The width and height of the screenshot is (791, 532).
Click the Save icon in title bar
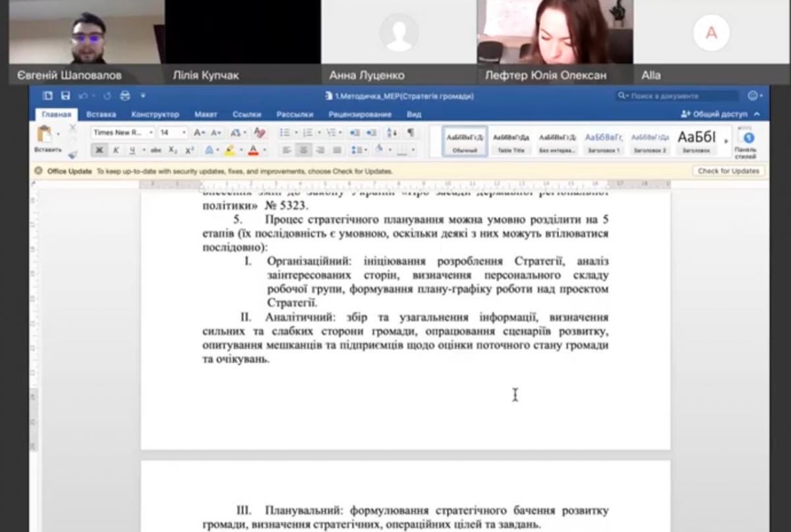pyautogui.click(x=65, y=96)
